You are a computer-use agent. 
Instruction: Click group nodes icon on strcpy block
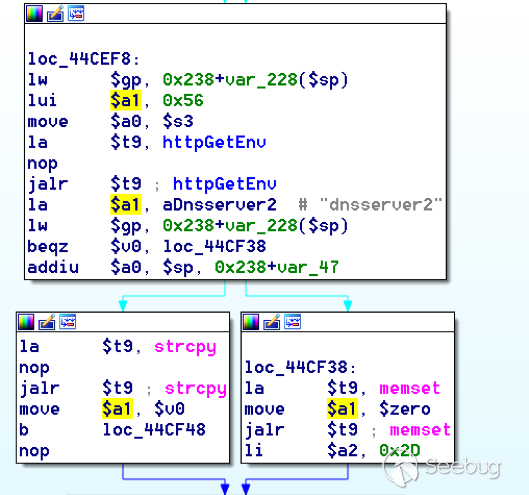(x=67, y=322)
